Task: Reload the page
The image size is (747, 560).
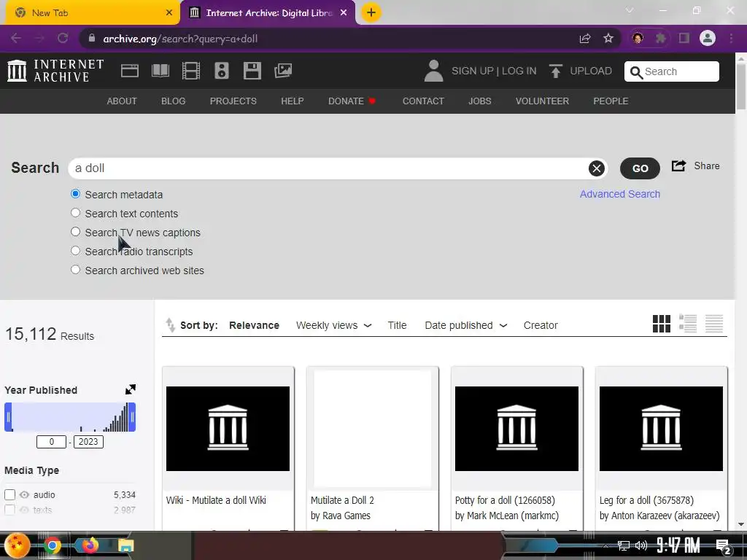Action: (63, 38)
